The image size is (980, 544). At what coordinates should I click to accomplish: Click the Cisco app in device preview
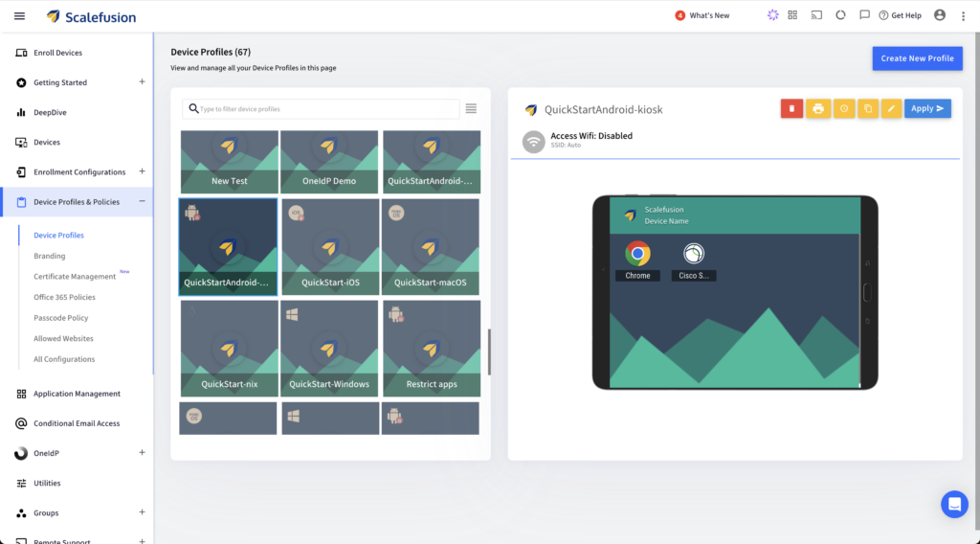694,261
